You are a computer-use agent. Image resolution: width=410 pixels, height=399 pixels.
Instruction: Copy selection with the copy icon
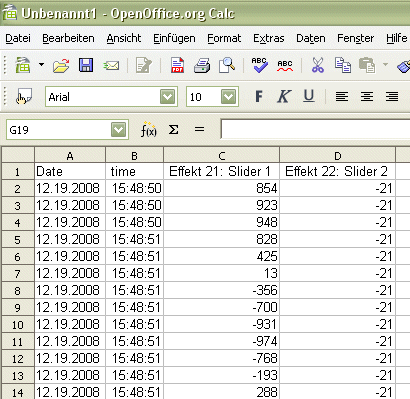point(343,65)
